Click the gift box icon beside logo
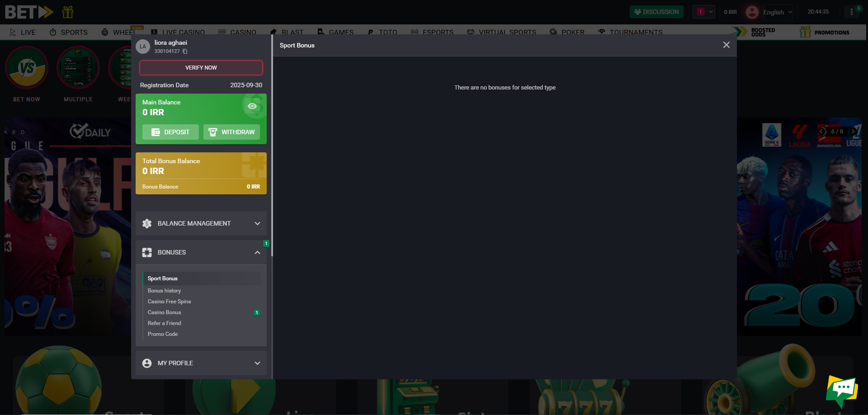 (68, 12)
